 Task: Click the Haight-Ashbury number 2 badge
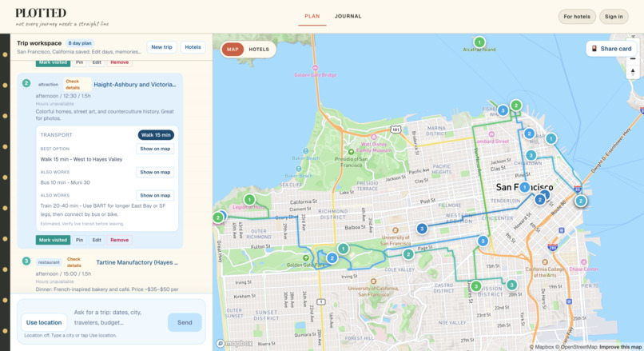pyautogui.click(x=26, y=83)
